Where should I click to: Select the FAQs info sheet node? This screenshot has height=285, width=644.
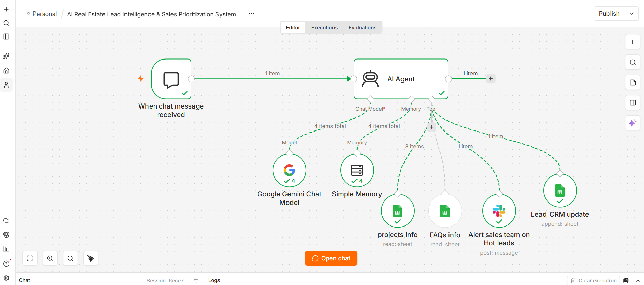point(445,211)
